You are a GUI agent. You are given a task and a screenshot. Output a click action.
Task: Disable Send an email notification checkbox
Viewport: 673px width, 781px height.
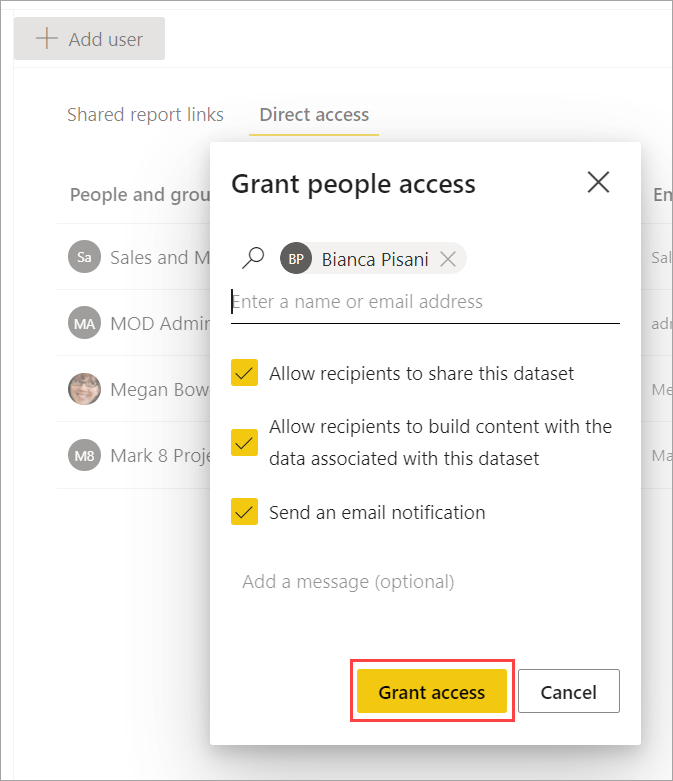click(x=244, y=512)
